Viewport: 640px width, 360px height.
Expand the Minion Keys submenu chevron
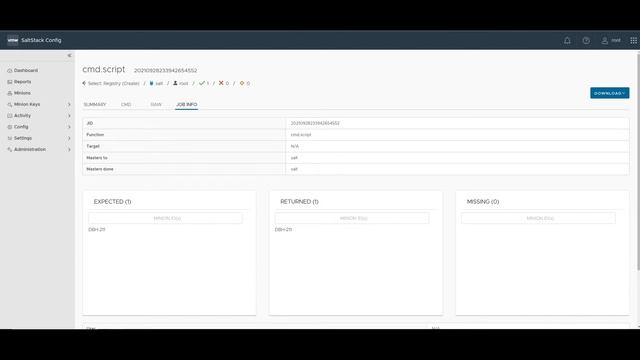(x=69, y=104)
